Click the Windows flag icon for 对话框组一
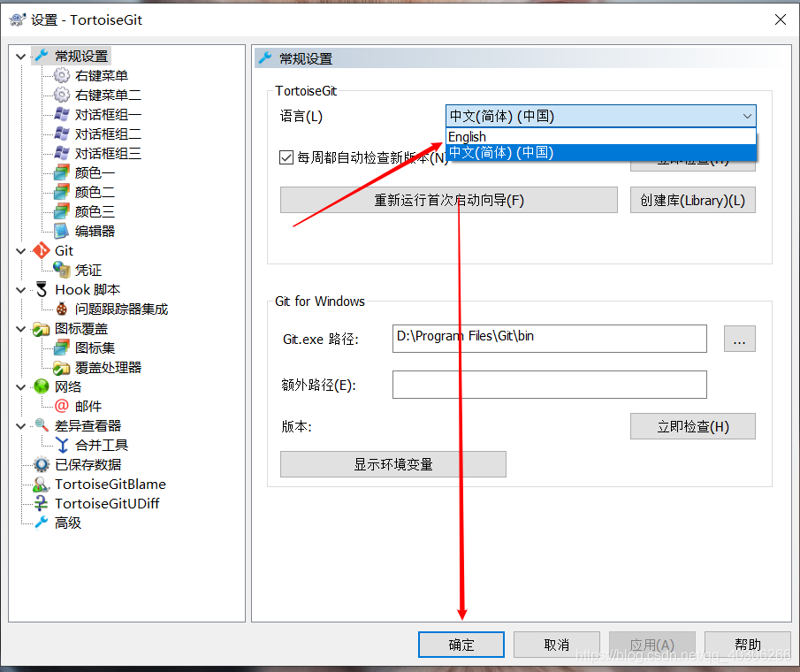Viewport: 800px width, 672px height. (x=62, y=114)
